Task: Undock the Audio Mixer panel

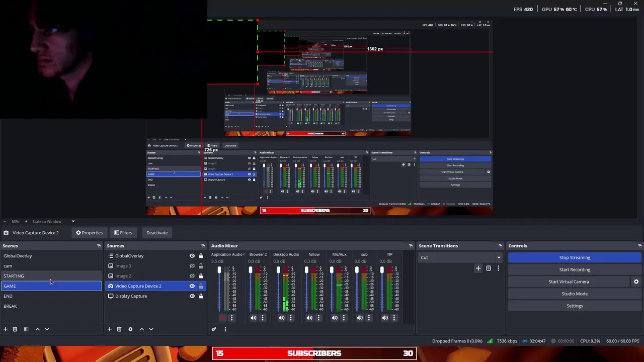Action: coord(411,246)
